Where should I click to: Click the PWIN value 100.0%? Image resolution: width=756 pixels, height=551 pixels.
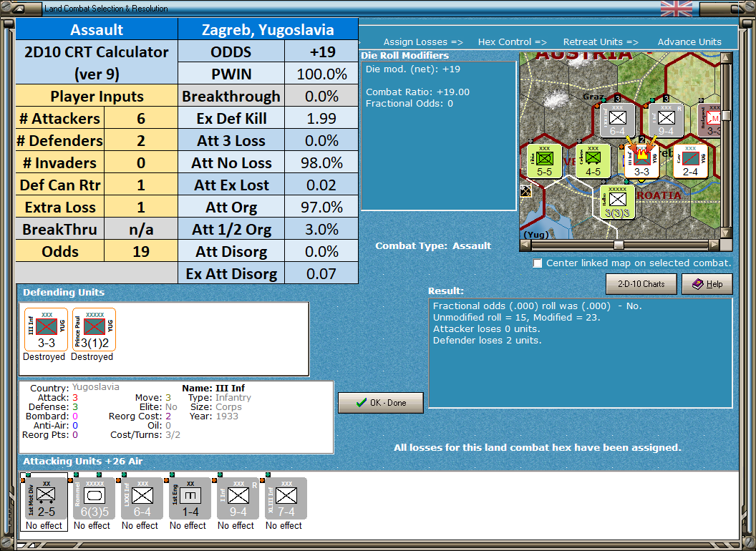[321, 74]
